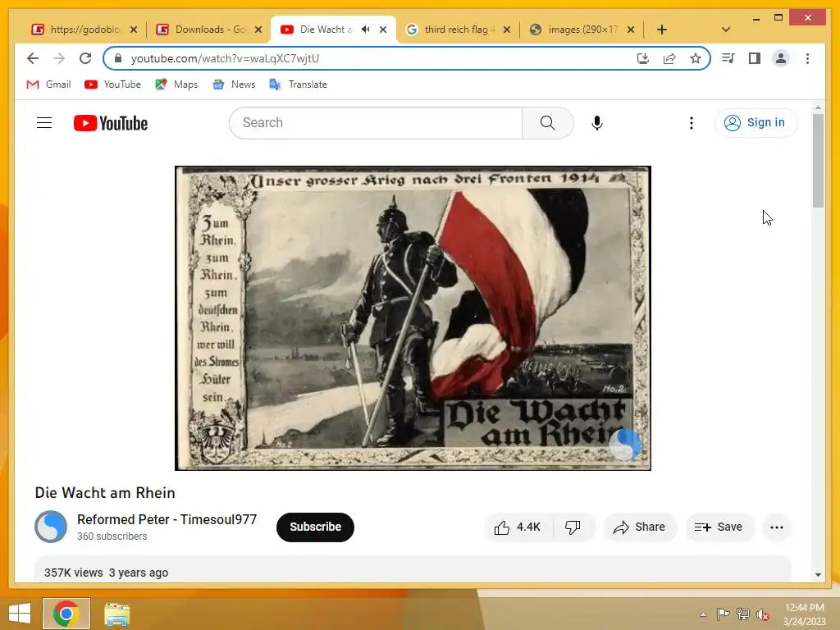Show hidden tray icons arrow
The image size is (840, 630).
703,614
